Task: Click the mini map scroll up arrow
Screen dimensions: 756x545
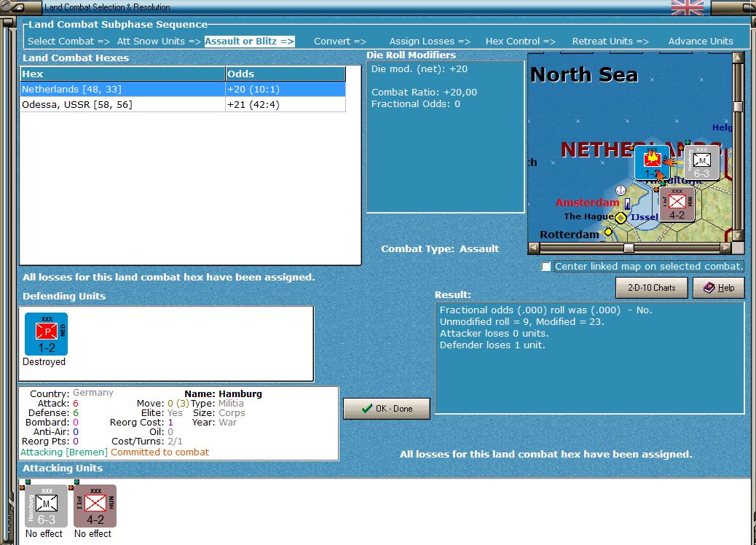Action: [737, 58]
